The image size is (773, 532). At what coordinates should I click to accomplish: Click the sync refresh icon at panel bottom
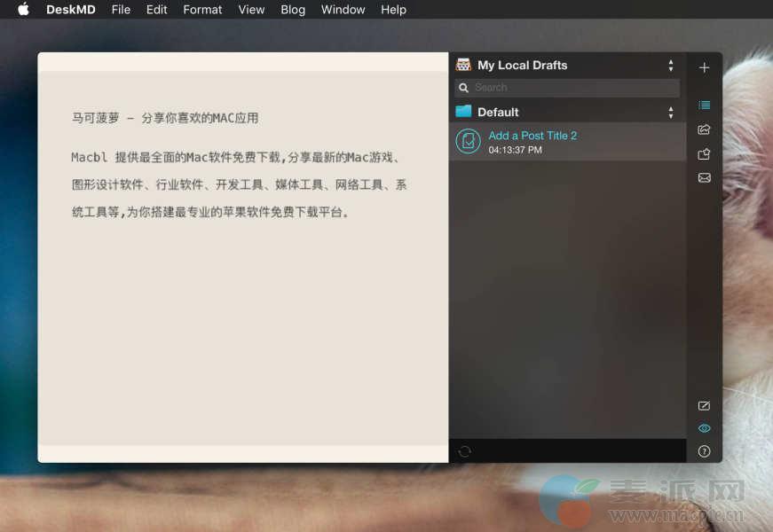click(x=464, y=451)
